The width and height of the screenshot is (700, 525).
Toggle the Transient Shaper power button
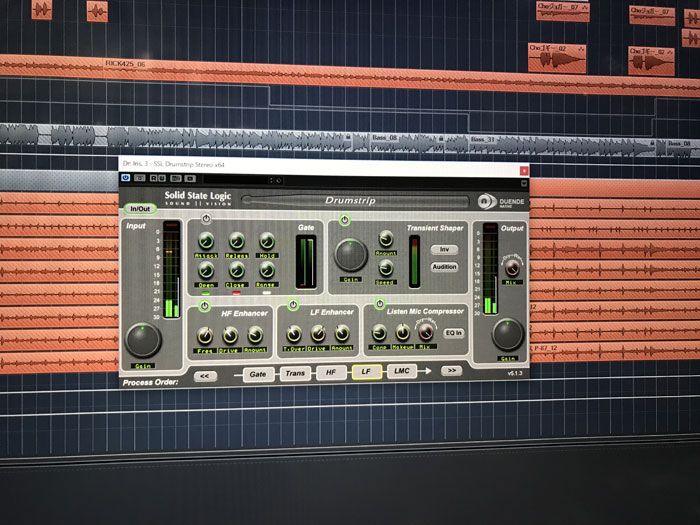point(344,220)
